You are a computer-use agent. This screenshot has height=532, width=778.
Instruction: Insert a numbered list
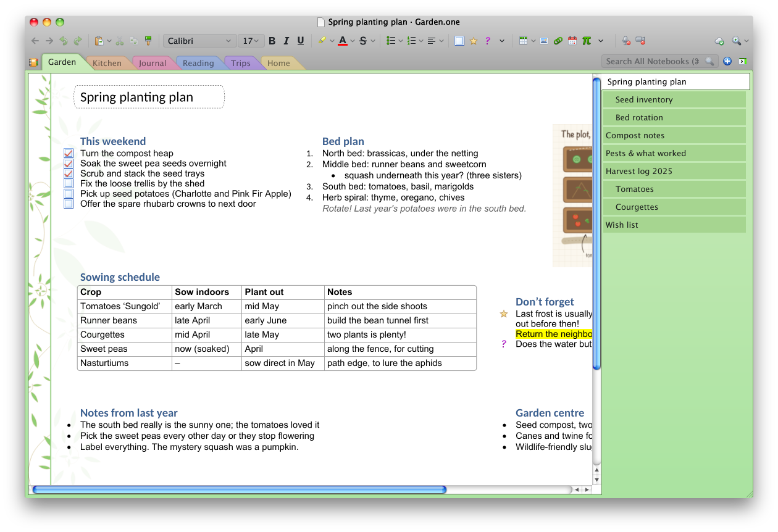411,41
